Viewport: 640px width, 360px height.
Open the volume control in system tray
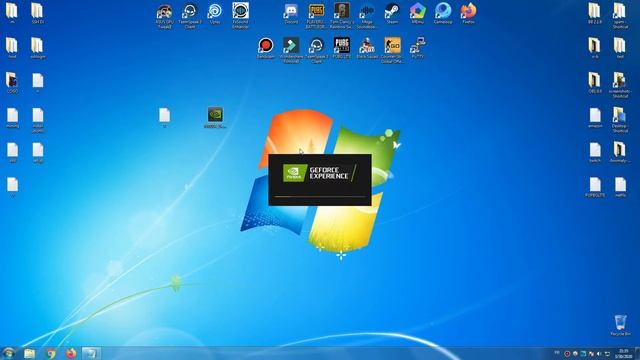[599, 354]
